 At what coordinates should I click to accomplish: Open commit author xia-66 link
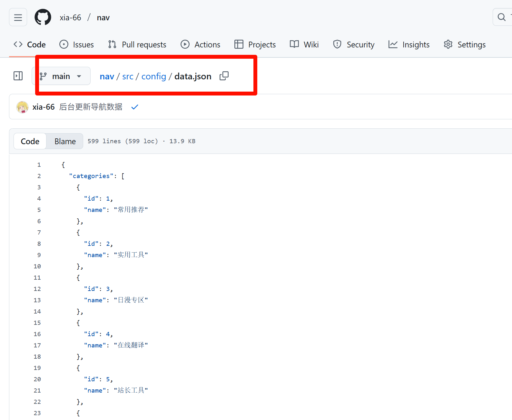pos(44,107)
